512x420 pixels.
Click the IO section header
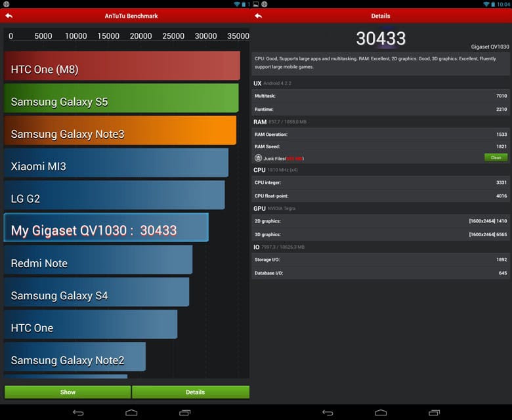(279, 247)
